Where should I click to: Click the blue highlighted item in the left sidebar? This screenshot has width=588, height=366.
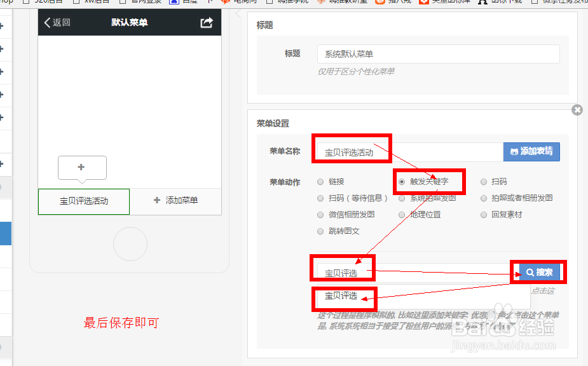coord(5,233)
